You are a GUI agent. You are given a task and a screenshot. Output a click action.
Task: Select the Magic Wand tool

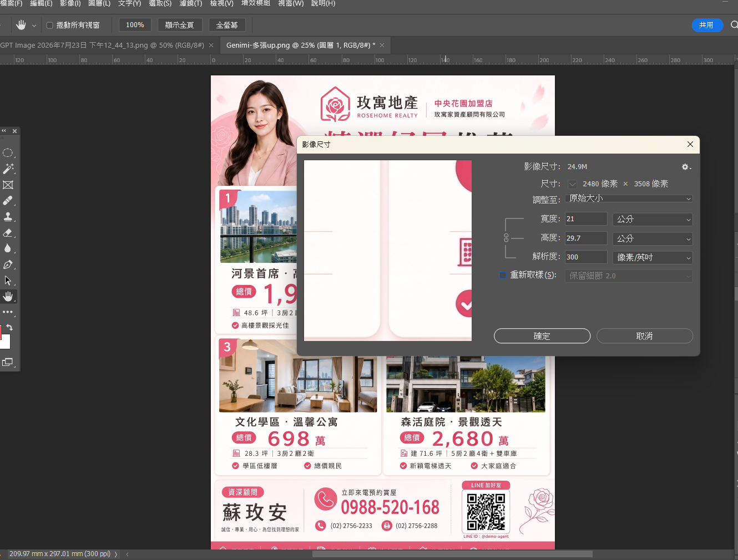point(8,169)
